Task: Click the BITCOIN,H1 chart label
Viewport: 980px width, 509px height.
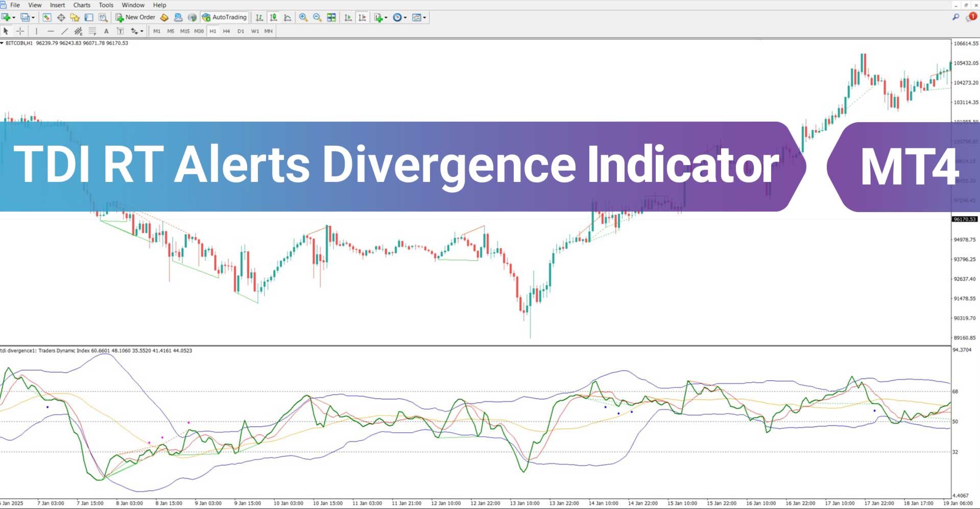Action: click(19, 43)
